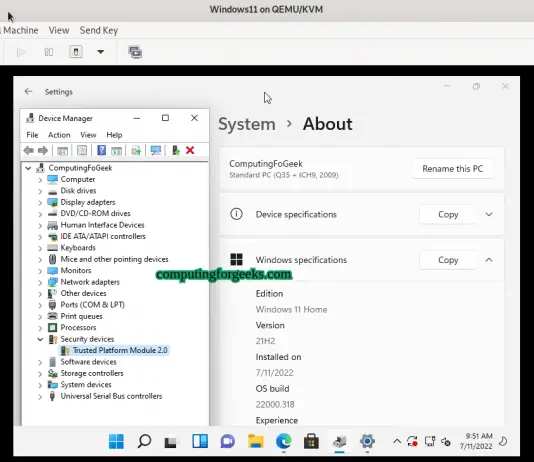Expand the Display adapters node

click(40, 203)
